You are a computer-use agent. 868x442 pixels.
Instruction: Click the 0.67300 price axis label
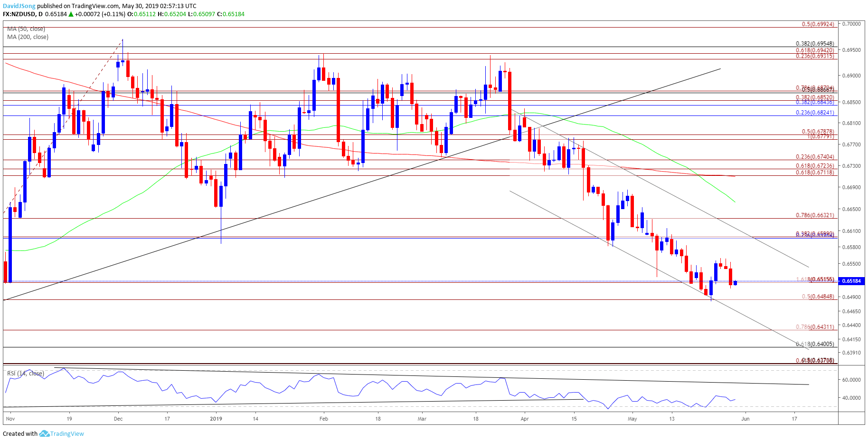(851, 166)
